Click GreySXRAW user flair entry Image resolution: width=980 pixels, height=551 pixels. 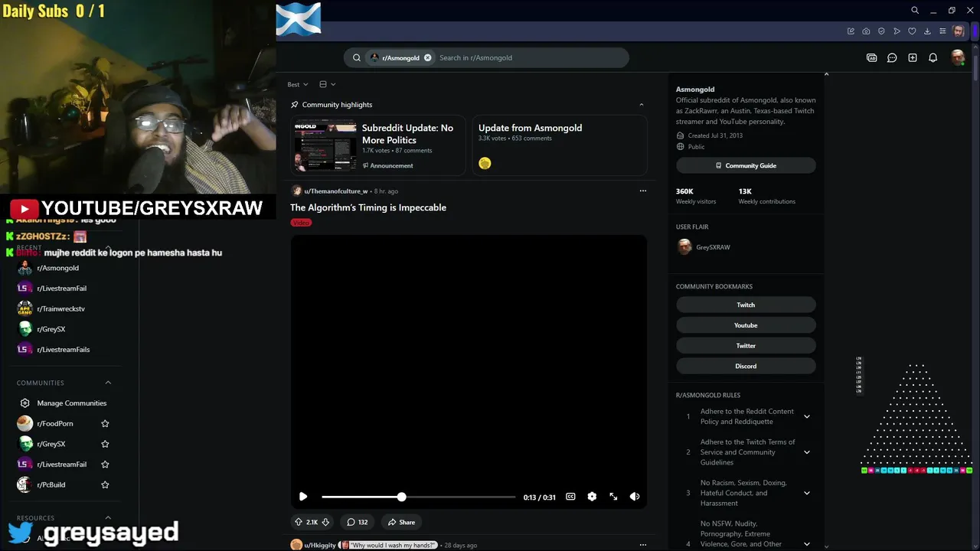tap(704, 247)
